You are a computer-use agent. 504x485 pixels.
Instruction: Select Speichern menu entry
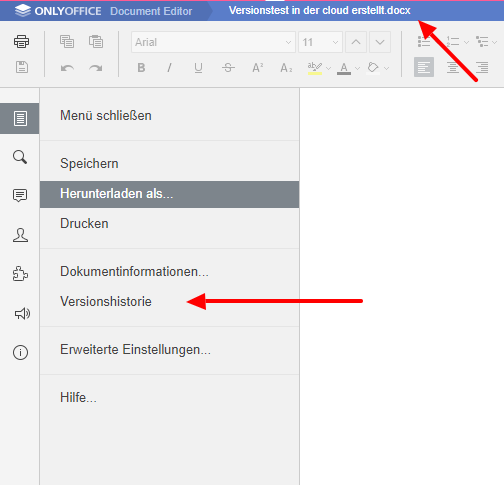tap(169, 164)
